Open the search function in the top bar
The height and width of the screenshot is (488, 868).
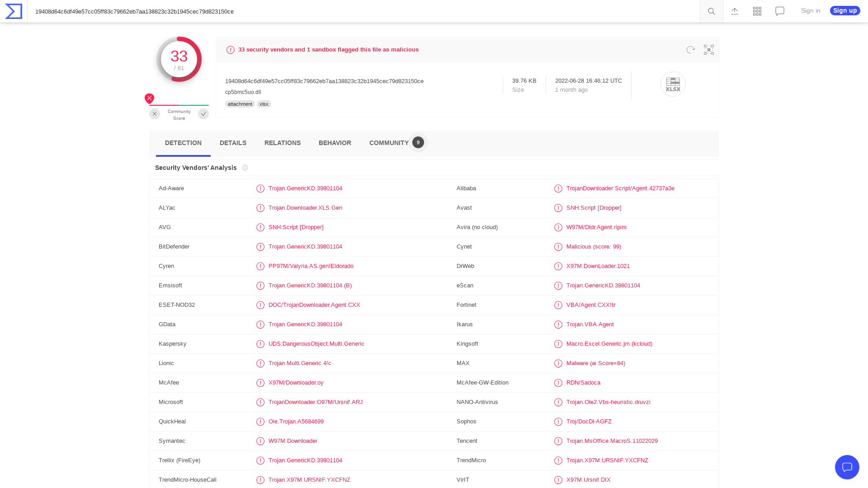(711, 11)
